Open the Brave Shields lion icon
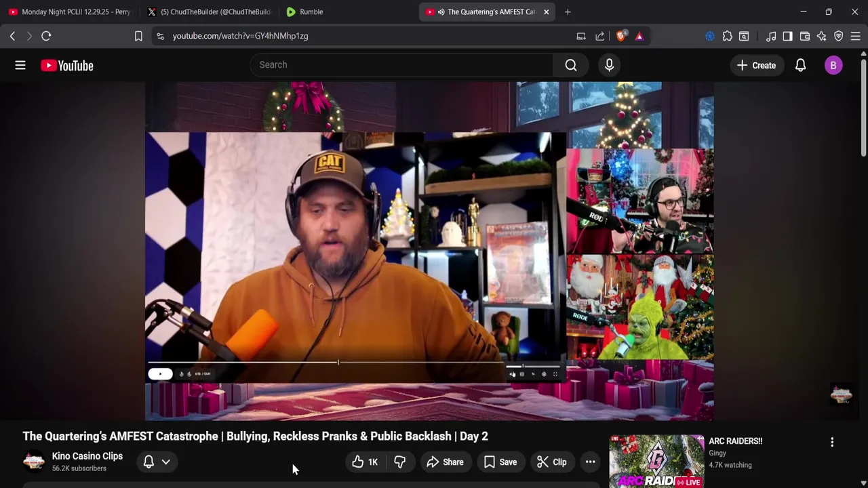 621,36
